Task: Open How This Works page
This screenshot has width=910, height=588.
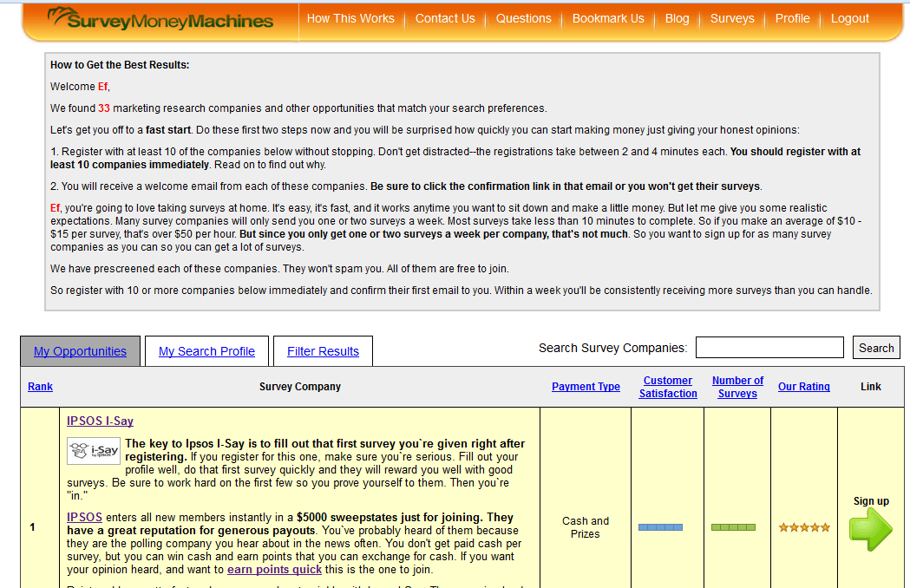Action: click(x=350, y=18)
